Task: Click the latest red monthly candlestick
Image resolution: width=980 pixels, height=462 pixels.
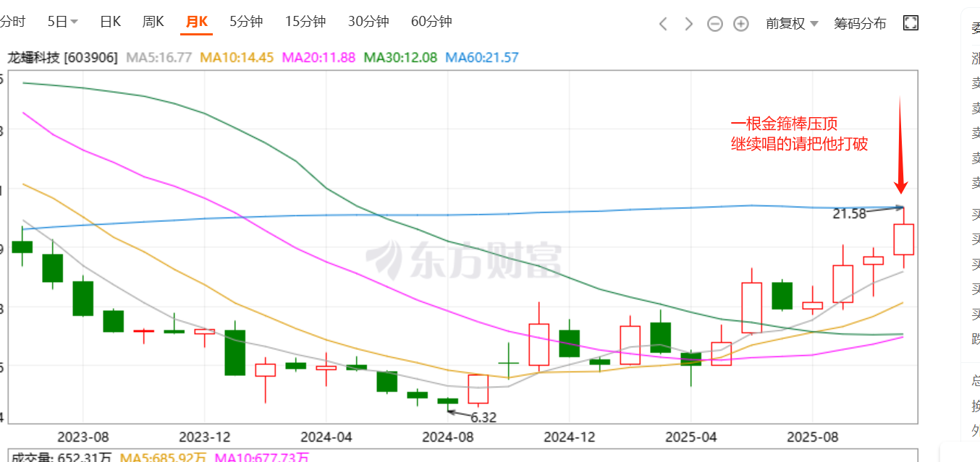Action: point(903,239)
